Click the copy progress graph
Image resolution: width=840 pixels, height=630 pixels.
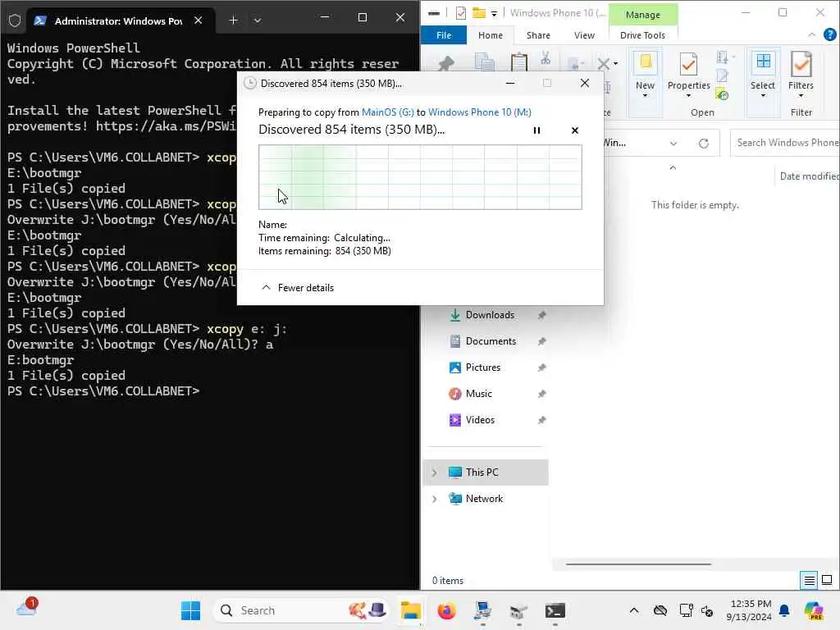click(x=420, y=177)
